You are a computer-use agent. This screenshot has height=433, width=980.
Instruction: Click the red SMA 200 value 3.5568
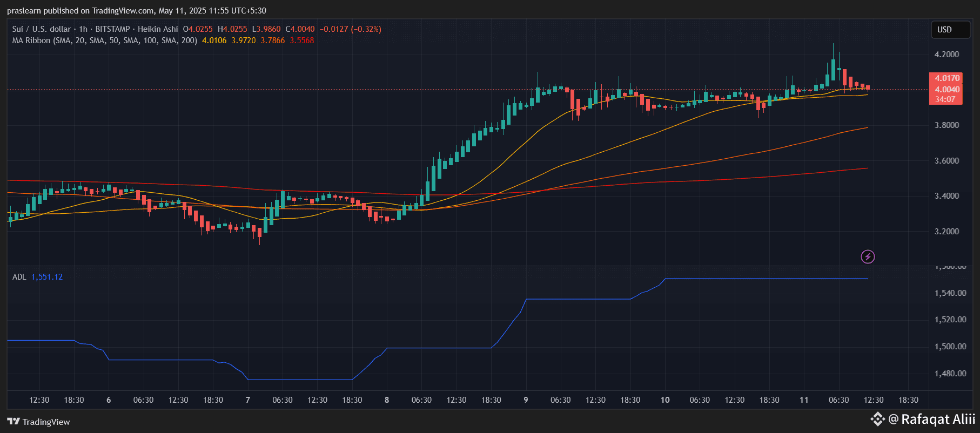tap(302, 40)
